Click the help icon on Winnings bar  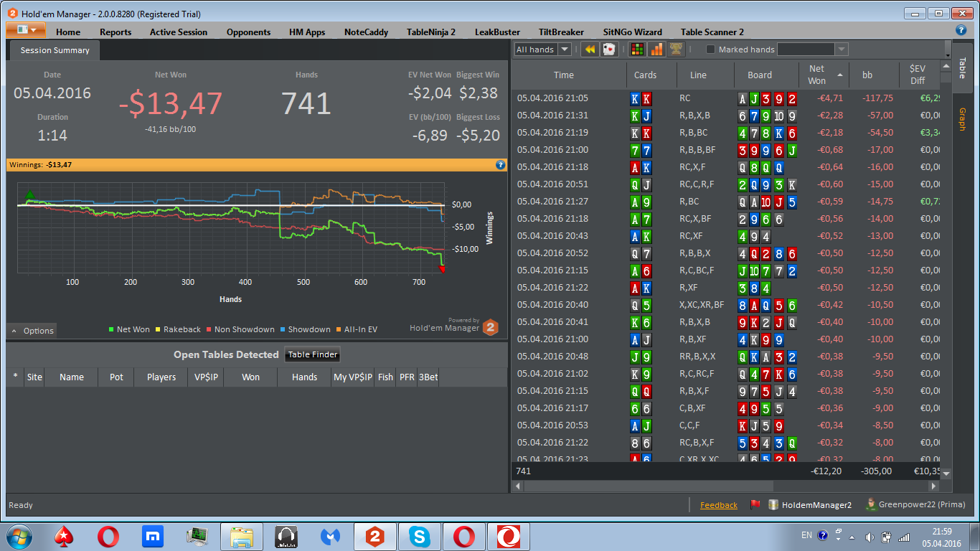point(501,164)
